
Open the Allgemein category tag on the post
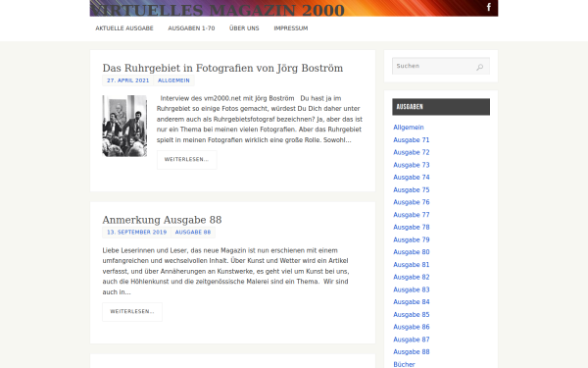point(173,80)
